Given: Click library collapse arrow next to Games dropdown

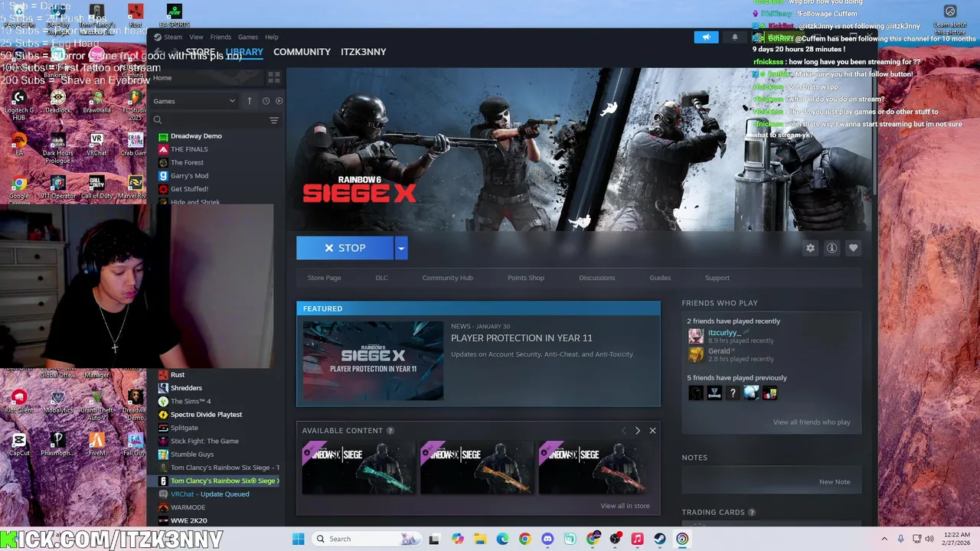Looking at the screenshot, I should click(249, 101).
